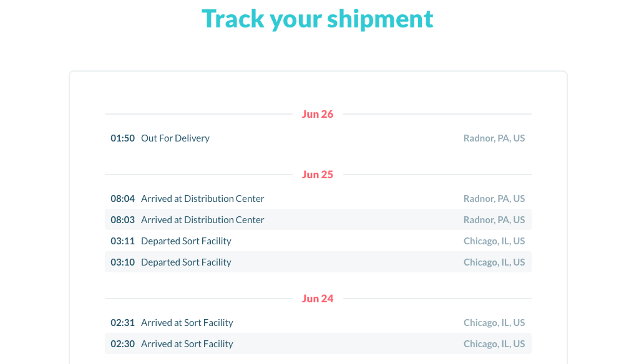Select the 08:04 Arrived at Distribution Center row
This screenshot has width=639, height=364.
point(318,198)
